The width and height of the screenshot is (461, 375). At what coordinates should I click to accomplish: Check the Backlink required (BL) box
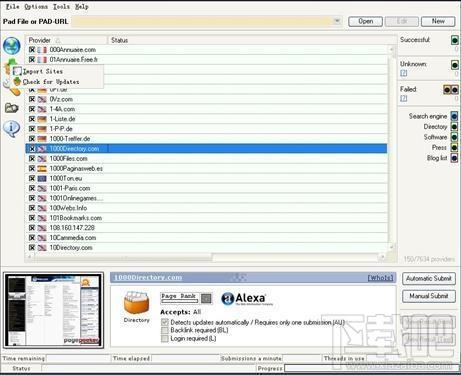(165, 330)
